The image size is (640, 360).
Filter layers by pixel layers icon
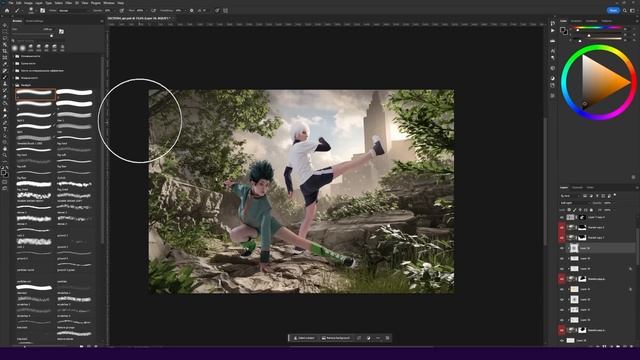click(x=585, y=196)
